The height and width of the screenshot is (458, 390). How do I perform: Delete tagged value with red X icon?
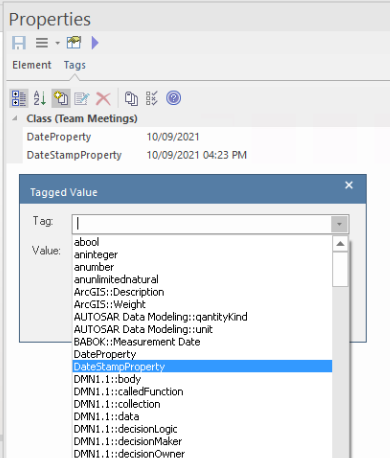(x=103, y=99)
